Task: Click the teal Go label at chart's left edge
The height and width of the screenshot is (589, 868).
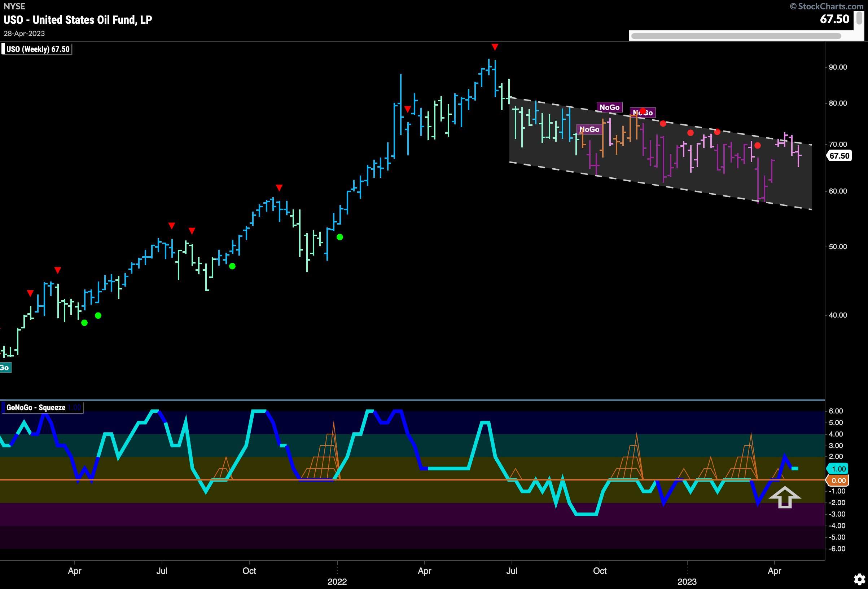Action: point(5,368)
